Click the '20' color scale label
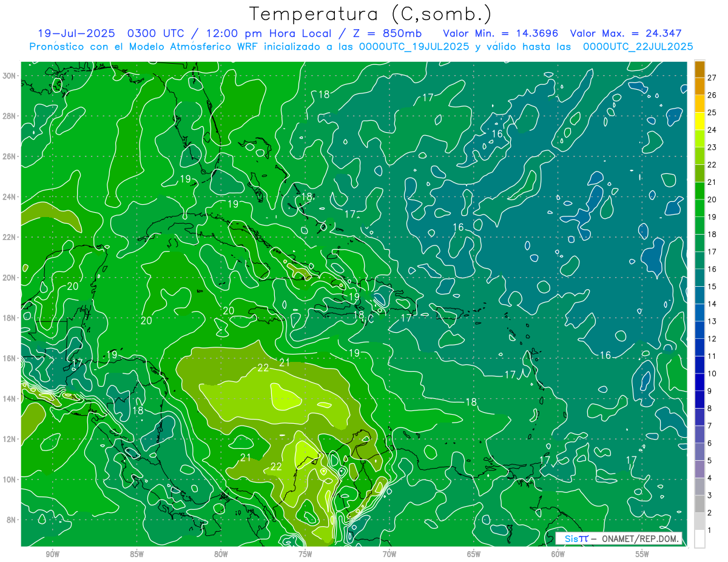The height and width of the screenshot is (562, 728). click(712, 199)
